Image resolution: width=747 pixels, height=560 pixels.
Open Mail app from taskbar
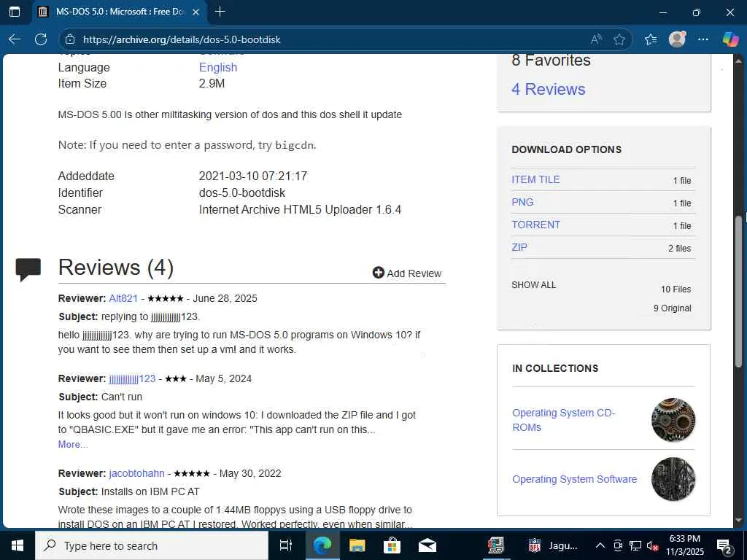coord(427,545)
